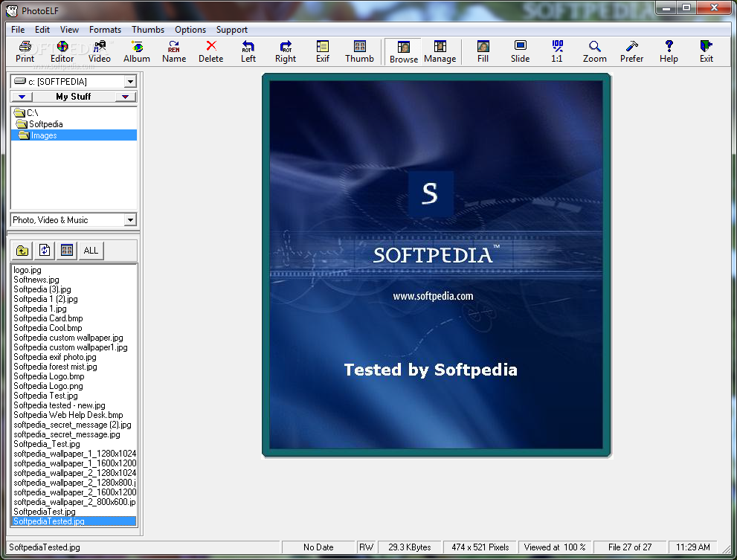Expand the c: [SOFTPEDIA] drive dropdown
Viewport: 737px width, 560px height.
coord(130,82)
